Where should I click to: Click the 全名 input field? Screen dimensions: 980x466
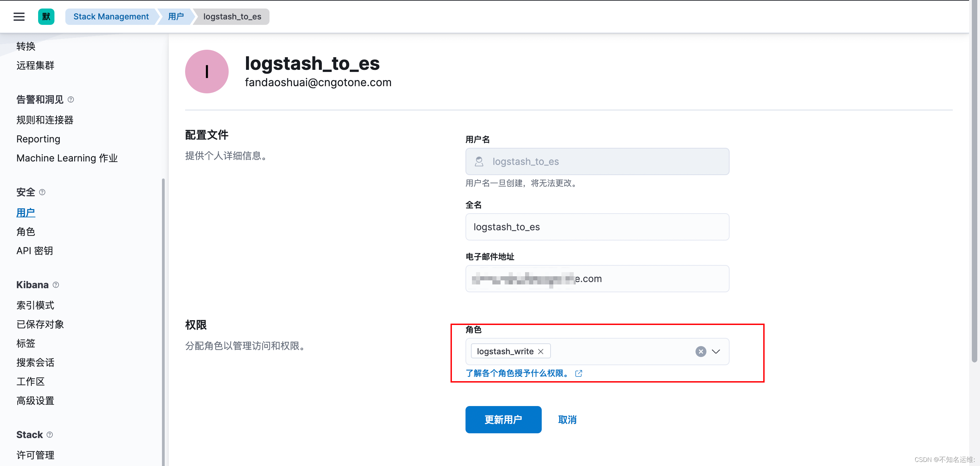point(597,227)
